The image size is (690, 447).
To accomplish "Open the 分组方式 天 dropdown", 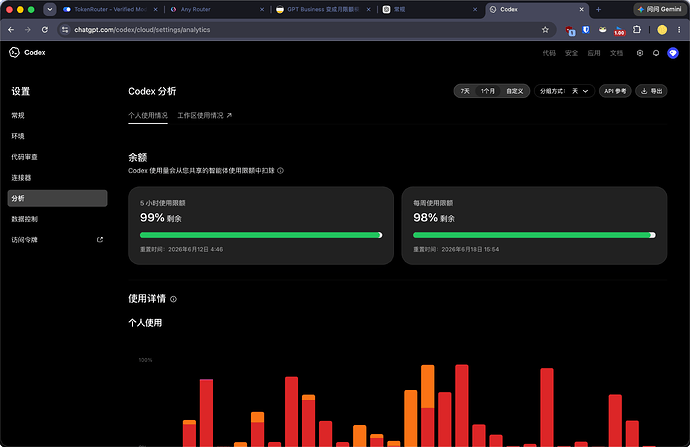I will pos(564,91).
